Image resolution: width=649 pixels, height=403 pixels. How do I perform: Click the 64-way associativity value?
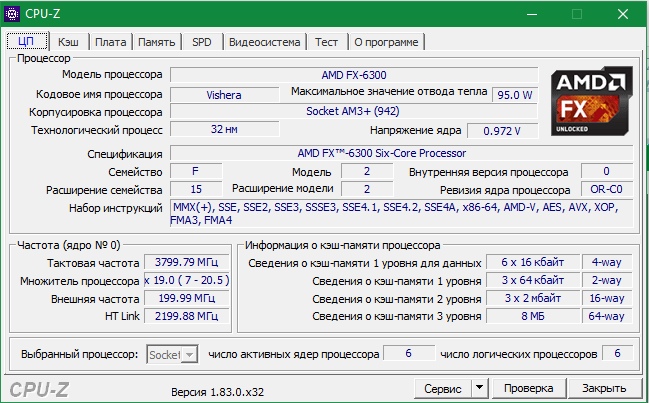[x=607, y=316]
